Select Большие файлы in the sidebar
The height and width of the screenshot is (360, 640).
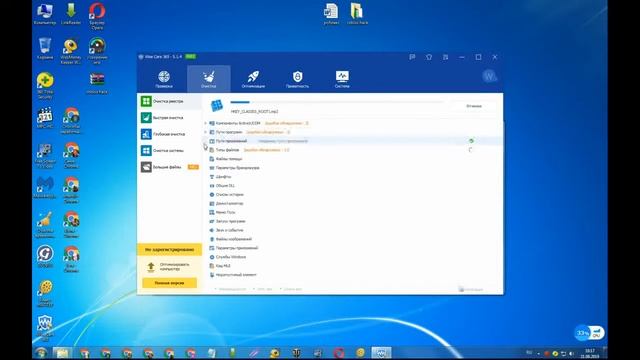pyautogui.click(x=169, y=167)
